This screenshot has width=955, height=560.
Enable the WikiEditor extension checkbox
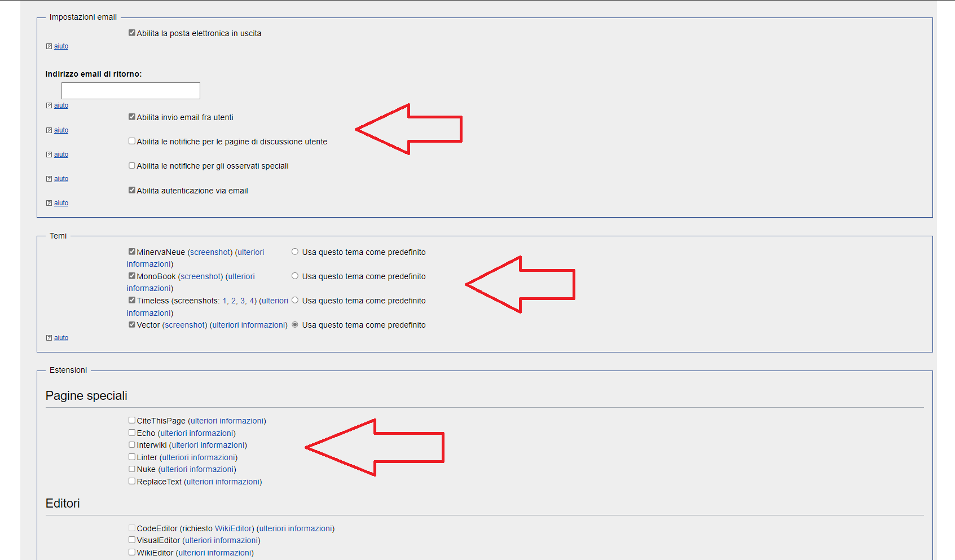tap(132, 552)
